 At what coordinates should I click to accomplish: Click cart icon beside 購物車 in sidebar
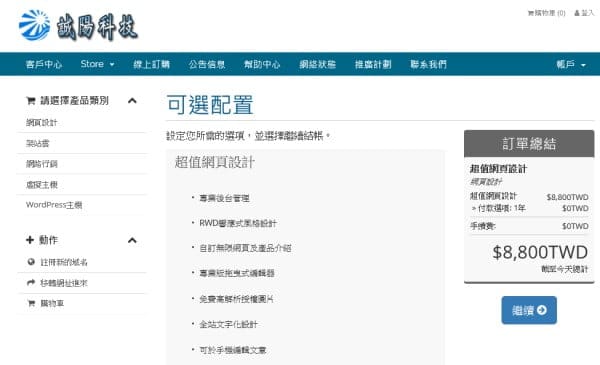pyautogui.click(x=31, y=303)
